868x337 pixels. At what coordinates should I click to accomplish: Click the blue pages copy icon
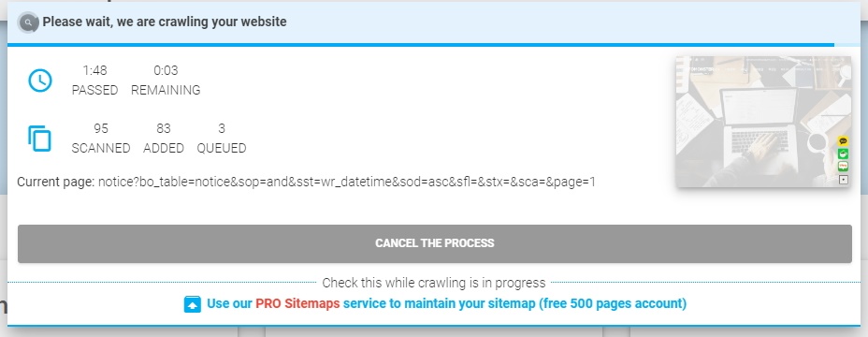[x=40, y=139]
